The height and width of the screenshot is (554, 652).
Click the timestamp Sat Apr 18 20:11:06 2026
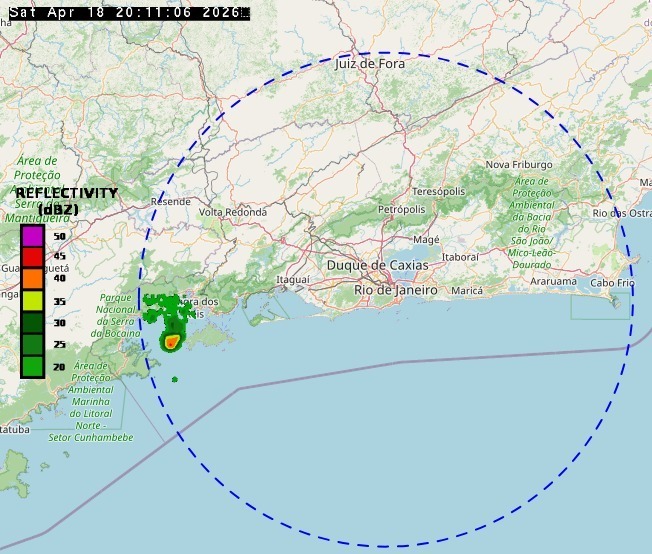point(129,12)
